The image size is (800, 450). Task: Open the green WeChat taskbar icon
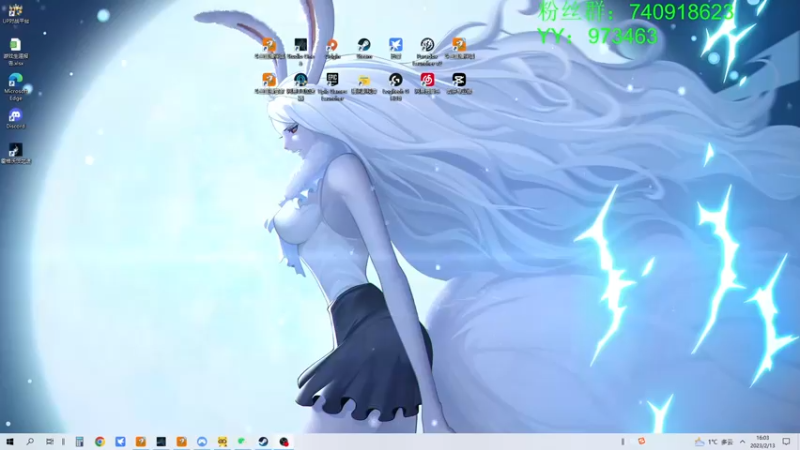pos(242,442)
